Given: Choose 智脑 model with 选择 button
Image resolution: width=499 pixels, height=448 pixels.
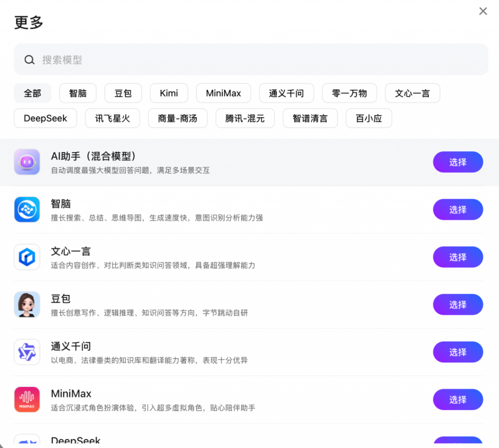Looking at the screenshot, I should pyautogui.click(x=458, y=210).
